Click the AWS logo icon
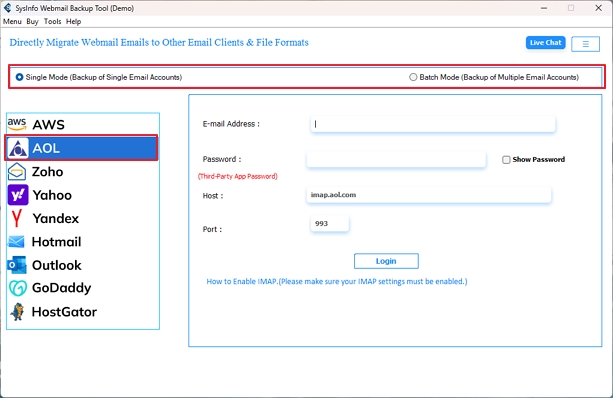This screenshot has width=613, height=398. (x=16, y=125)
